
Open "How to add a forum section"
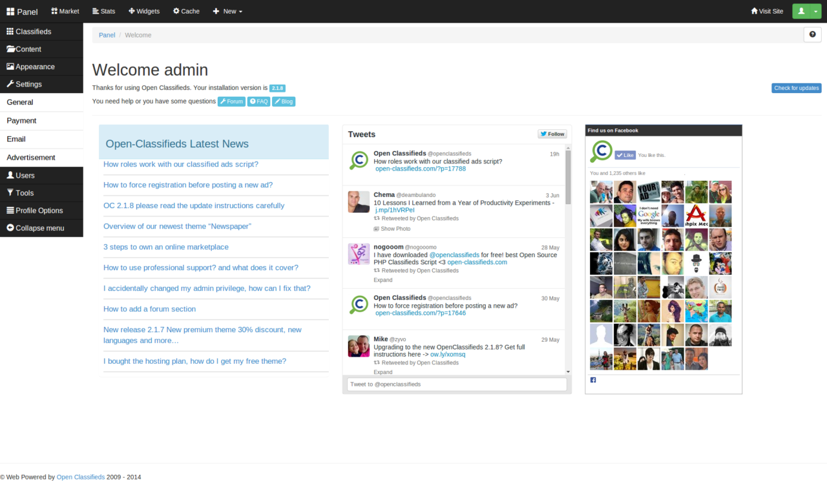click(149, 309)
